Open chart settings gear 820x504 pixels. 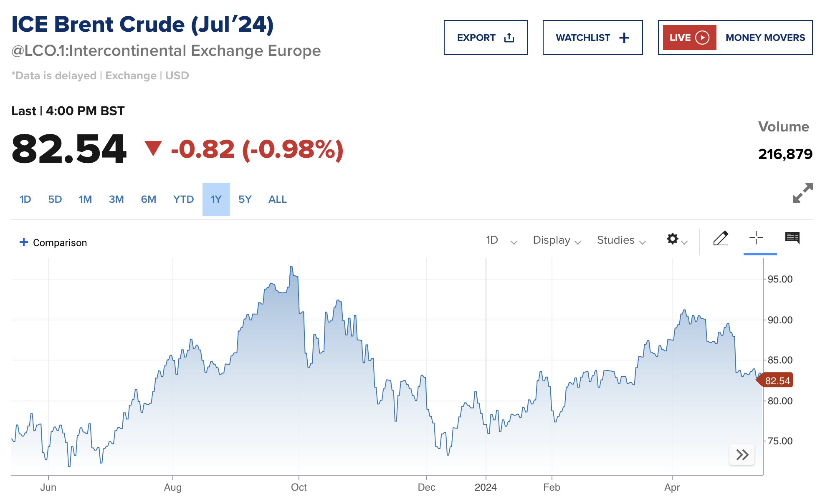[672, 239]
